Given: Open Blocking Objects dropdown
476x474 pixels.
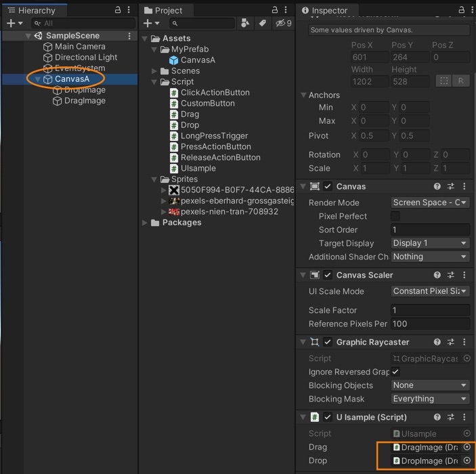Looking at the screenshot, I should point(430,385).
